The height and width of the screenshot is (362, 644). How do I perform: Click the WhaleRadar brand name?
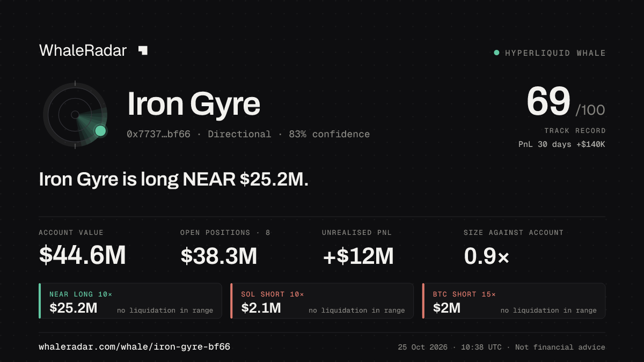coord(83,50)
